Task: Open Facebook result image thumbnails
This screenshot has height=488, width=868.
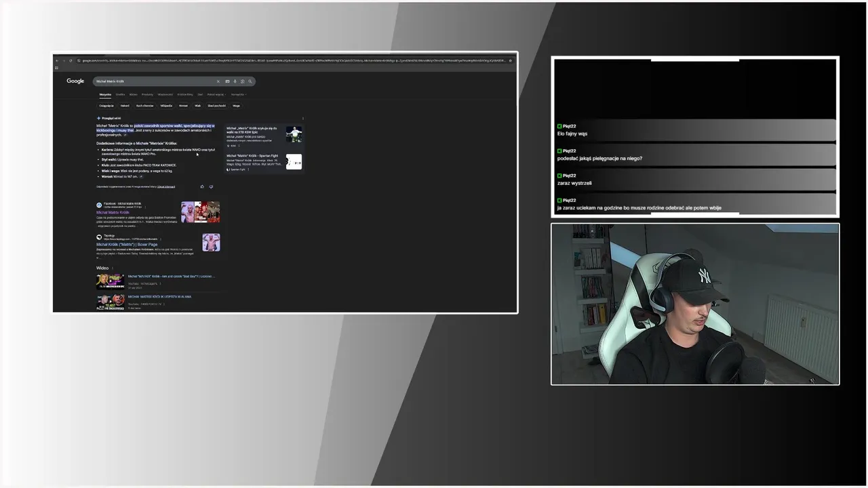Action: pos(200,211)
